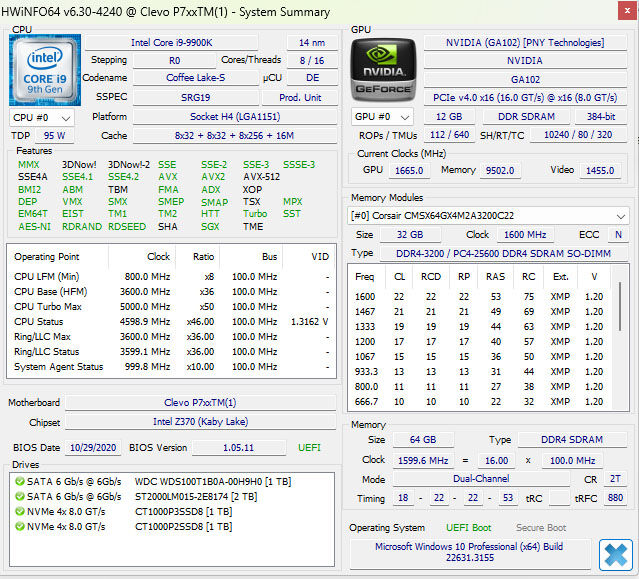Click the Coffee Lake-S codename field
This screenshot has height=579, width=639.
tap(196, 77)
